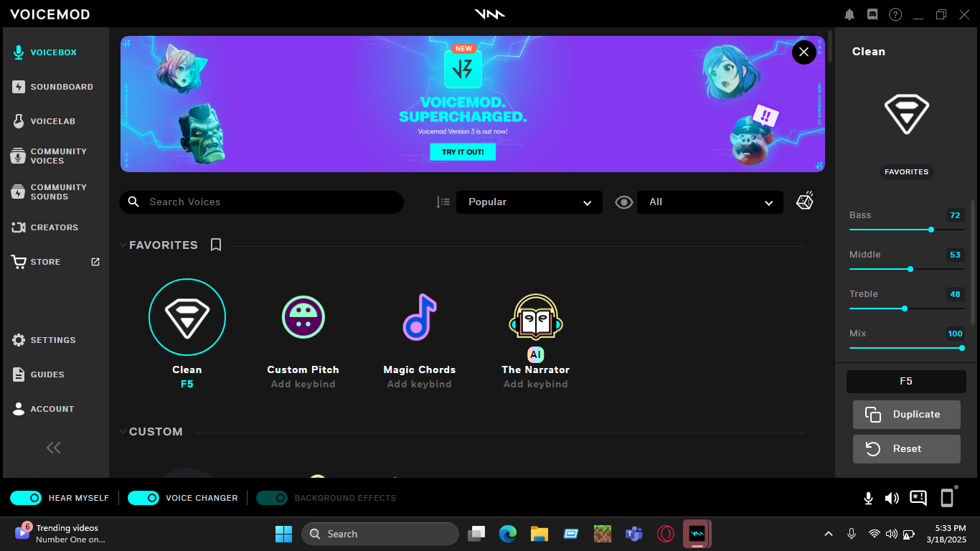This screenshot has width=980, height=551.
Task: Open the Guides page
Action: (x=38, y=375)
